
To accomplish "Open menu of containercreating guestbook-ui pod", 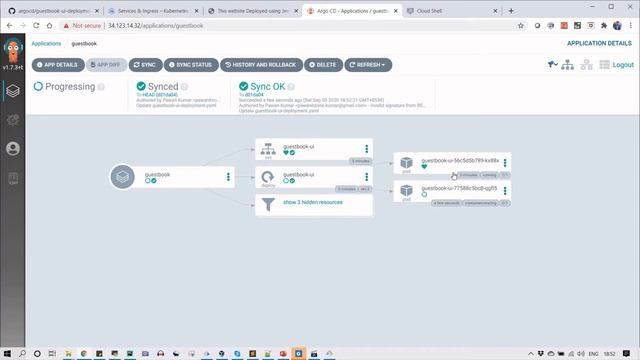I will pyautogui.click(x=505, y=191).
